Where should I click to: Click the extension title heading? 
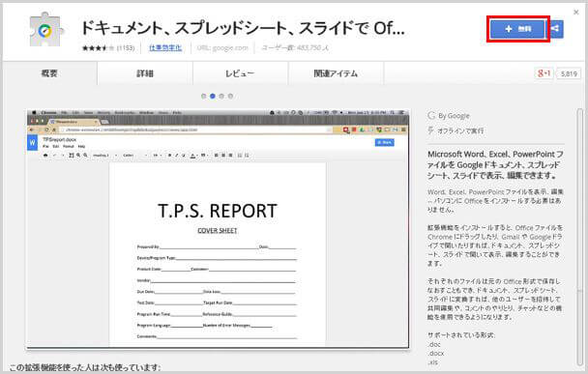(243, 28)
